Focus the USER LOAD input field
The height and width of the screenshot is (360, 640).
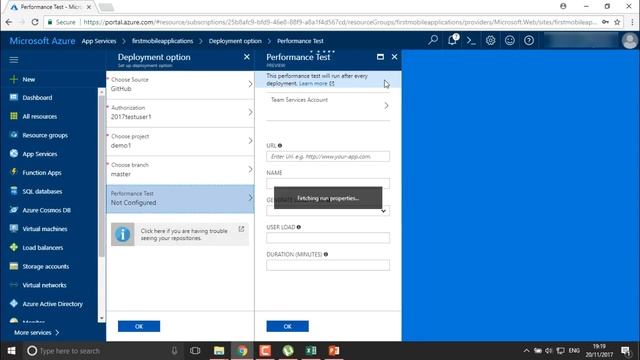pos(328,238)
